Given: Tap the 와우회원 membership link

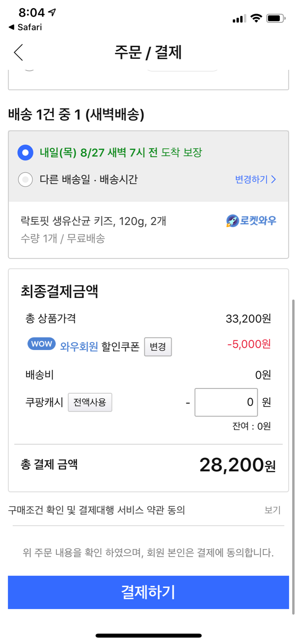Looking at the screenshot, I should point(79,347).
